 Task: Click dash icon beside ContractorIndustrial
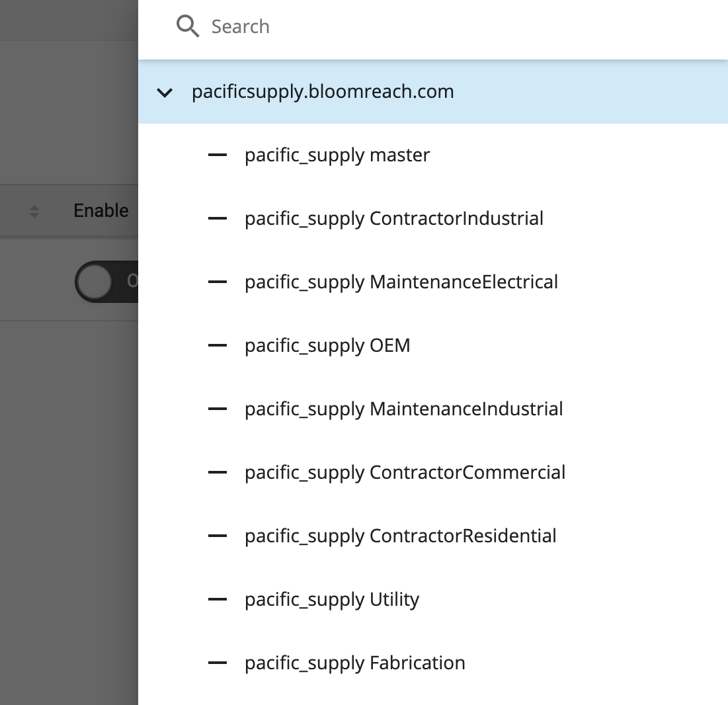pos(218,218)
